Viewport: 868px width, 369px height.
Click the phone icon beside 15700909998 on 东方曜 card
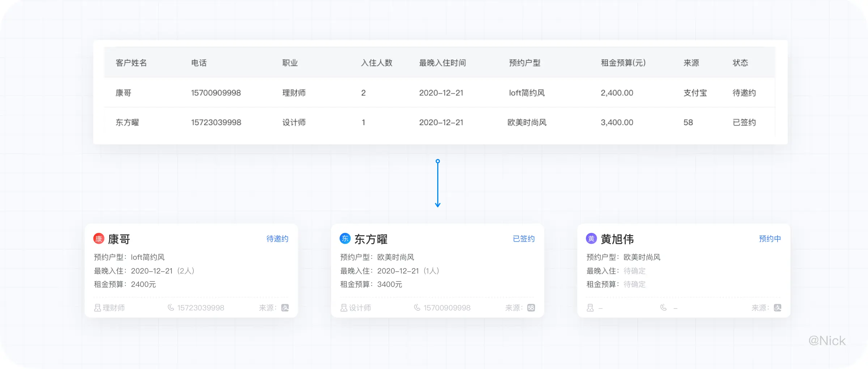tap(417, 307)
